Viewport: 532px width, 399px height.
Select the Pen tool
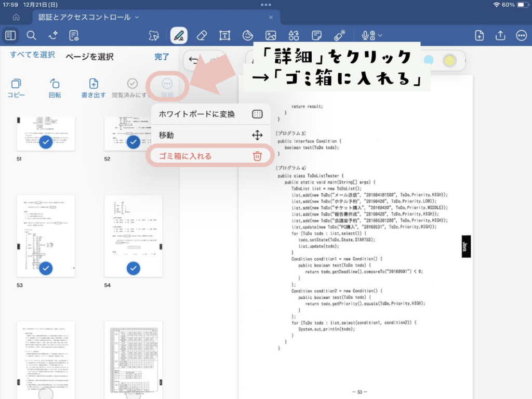click(x=179, y=35)
